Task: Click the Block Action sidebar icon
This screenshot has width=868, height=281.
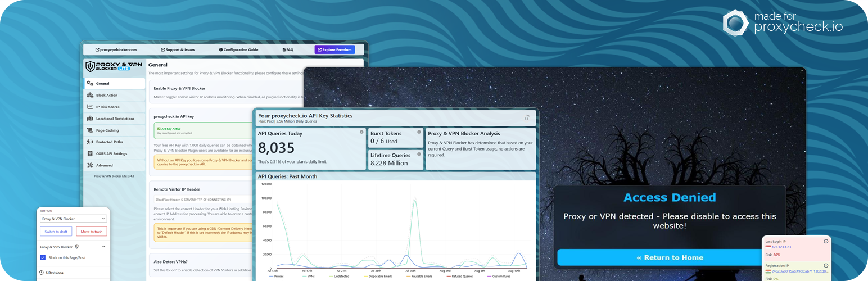Action: (x=90, y=95)
